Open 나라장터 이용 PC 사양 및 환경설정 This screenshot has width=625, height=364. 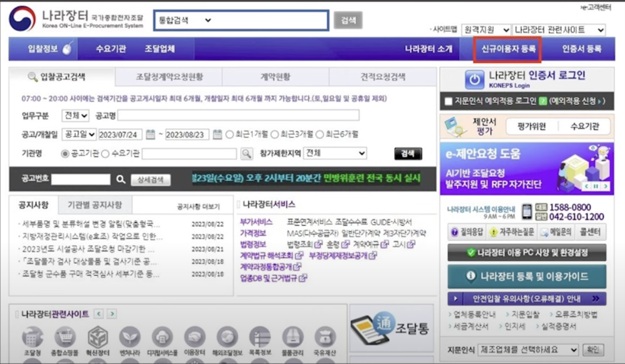point(527,252)
